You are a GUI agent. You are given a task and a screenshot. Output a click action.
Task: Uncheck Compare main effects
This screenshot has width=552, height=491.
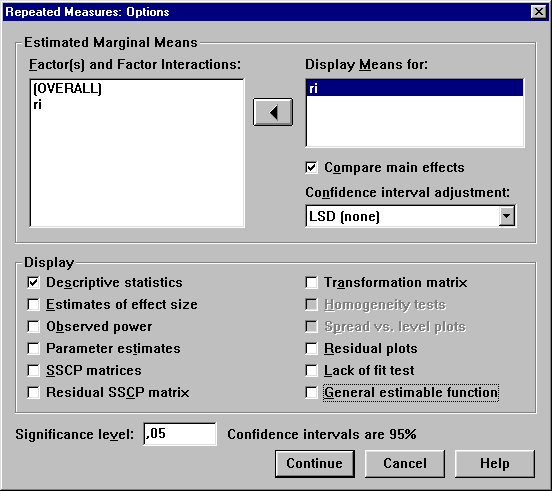[x=311, y=168]
